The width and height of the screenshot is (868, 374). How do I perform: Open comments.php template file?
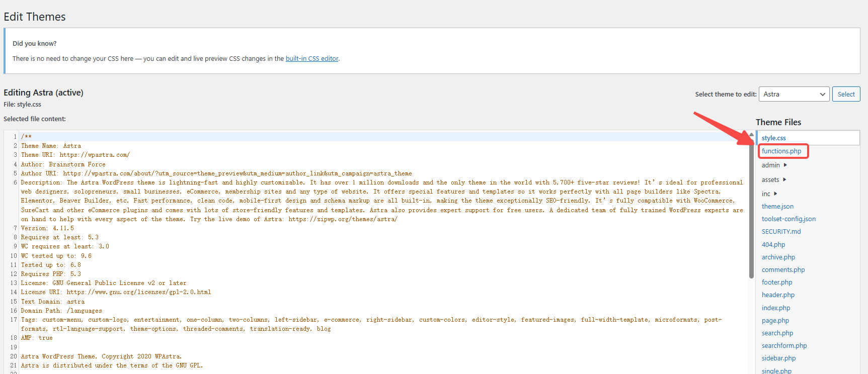pos(783,270)
